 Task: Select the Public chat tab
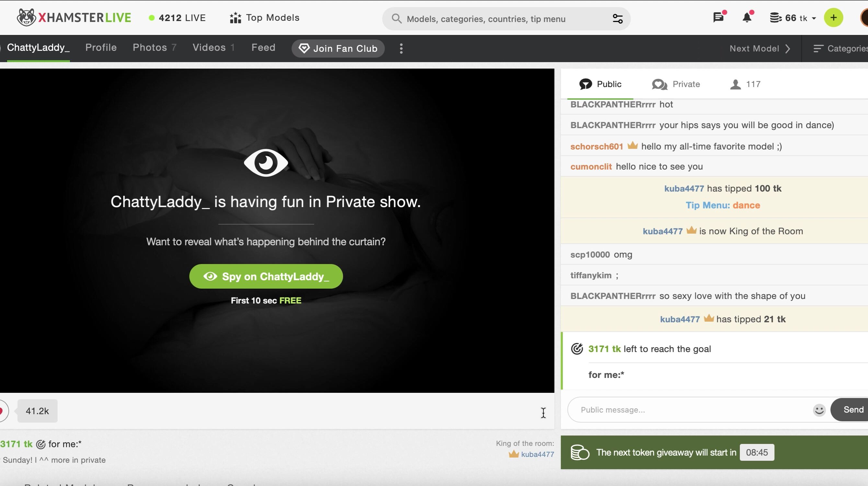600,84
